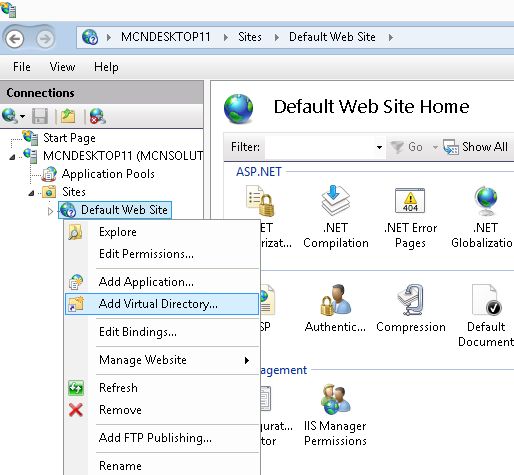The width and height of the screenshot is (514, 475).
Task: Select MCNDESKTOP11 (MCNSOLUT server node
Action: (x=123, y=156)
